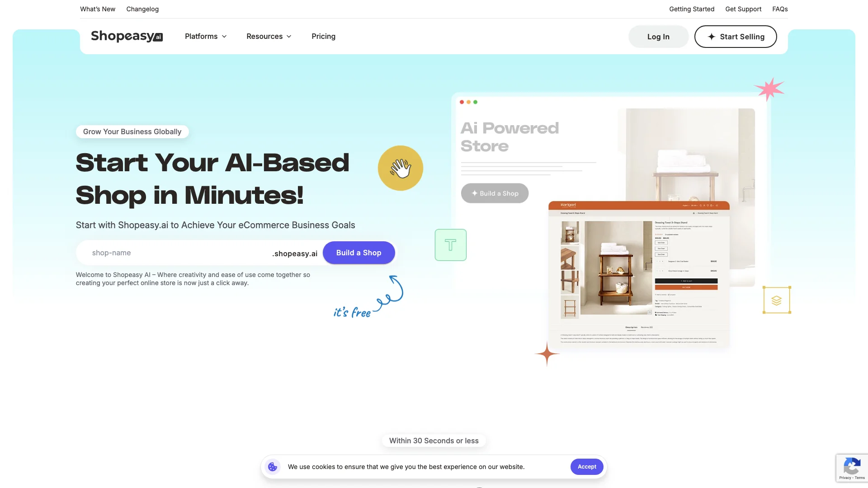Viewport: 868px width, 488px height.
Task: Click the layered shapes icon far right
Action: coord(777,300)
